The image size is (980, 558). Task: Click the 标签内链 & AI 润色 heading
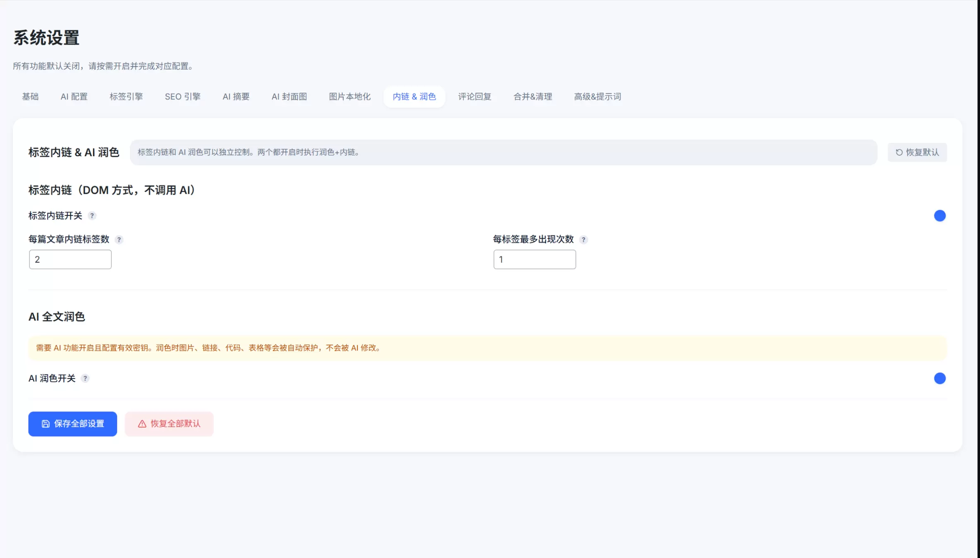coord(74,152)
